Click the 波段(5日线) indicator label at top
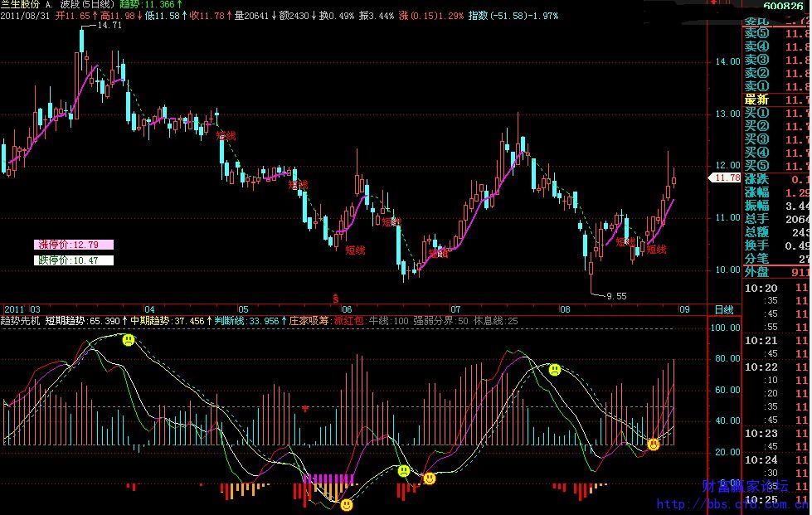 tap(92, 4)
